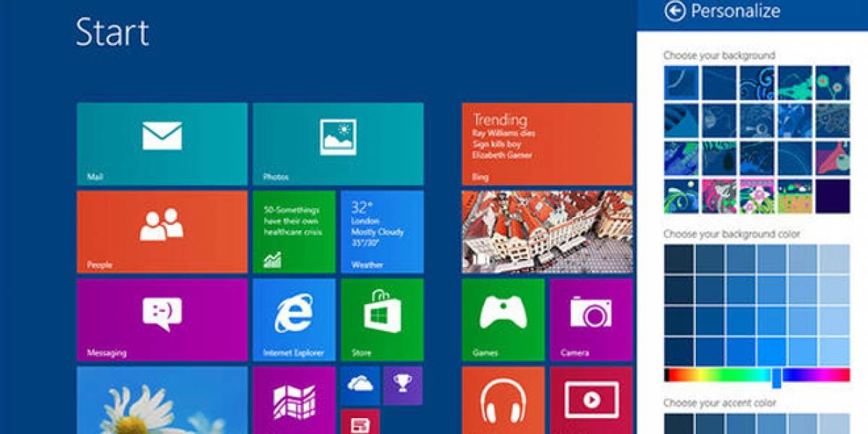Click the 'Ray Williams dies' trending headline
Image resolution: width=868 pixels, height=434 pixels.
click(503, 134)
